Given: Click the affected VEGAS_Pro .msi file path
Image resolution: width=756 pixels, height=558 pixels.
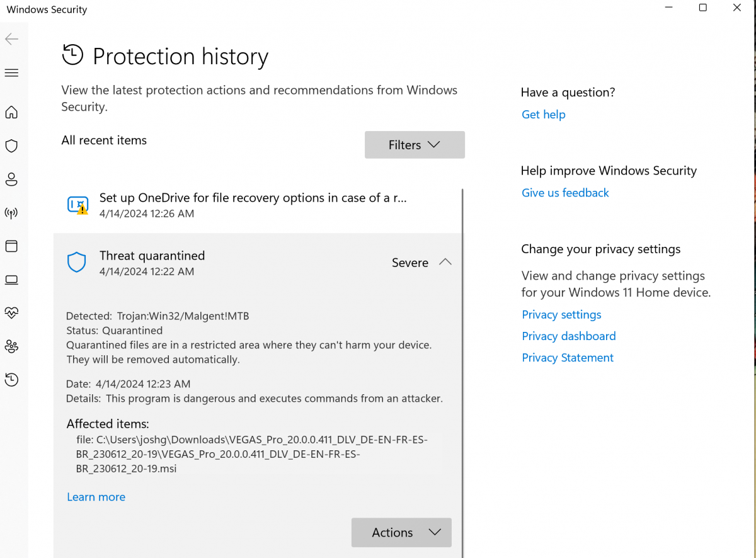Looking at the screenshot, I should [x=252, y=454].
